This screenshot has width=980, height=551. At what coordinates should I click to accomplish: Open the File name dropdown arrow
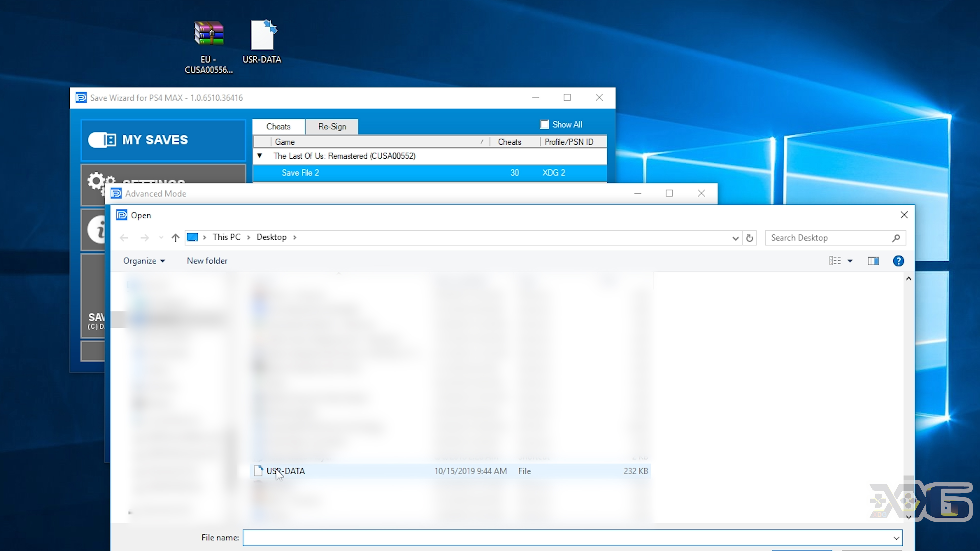896,538
